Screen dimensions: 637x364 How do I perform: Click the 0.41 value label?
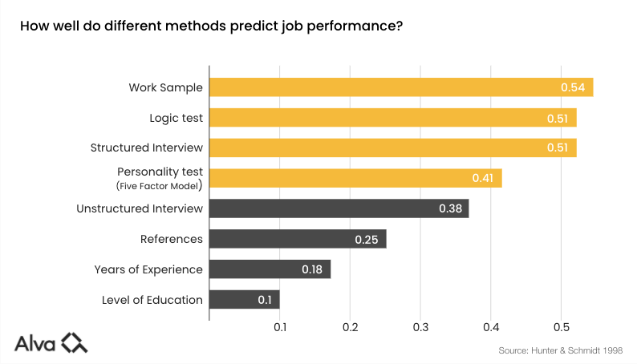[481, 178]
